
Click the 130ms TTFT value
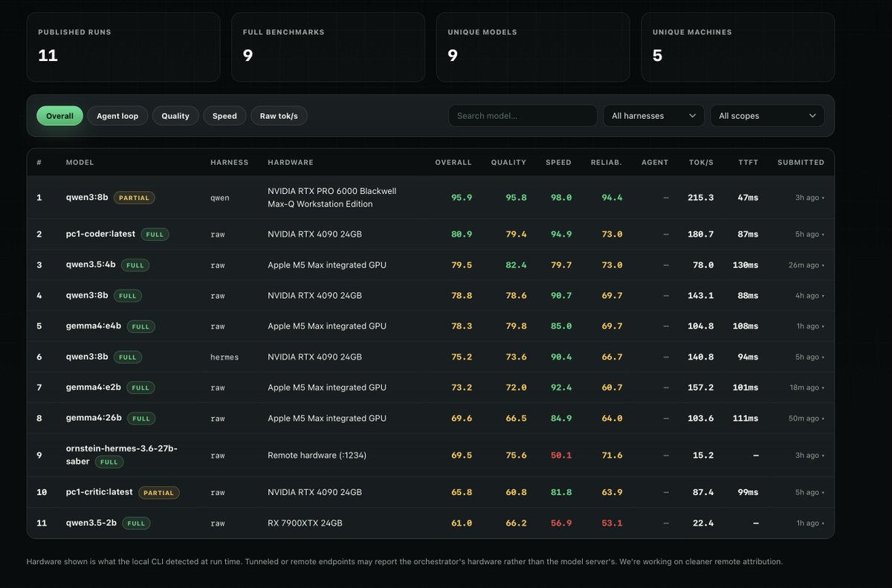(x=746, y=265)
